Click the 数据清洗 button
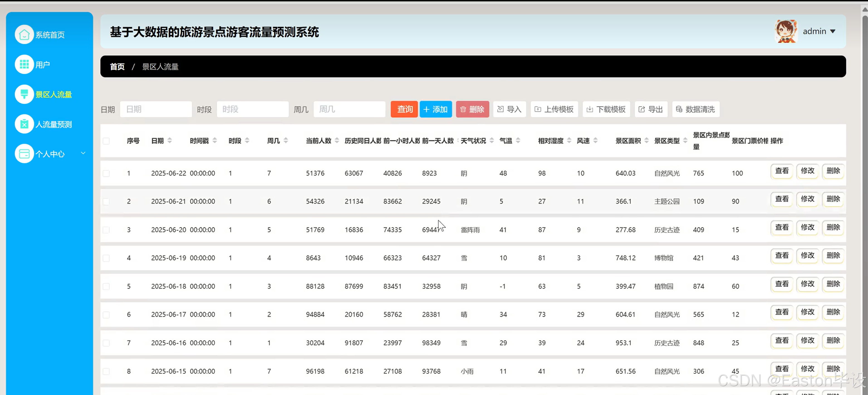 pyautogui.click(x=696, y=109)
